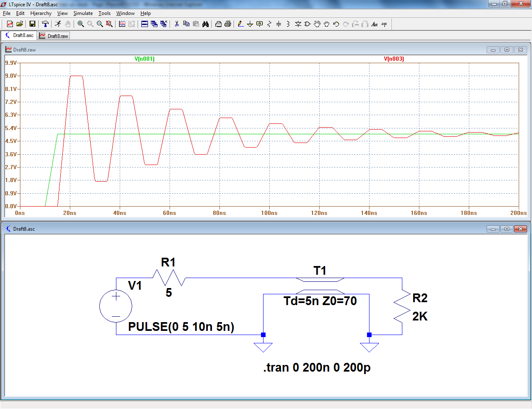Switch to the Draft8.asc tab
This screenshot has height=409, width=532.
(x=19, y=35)
